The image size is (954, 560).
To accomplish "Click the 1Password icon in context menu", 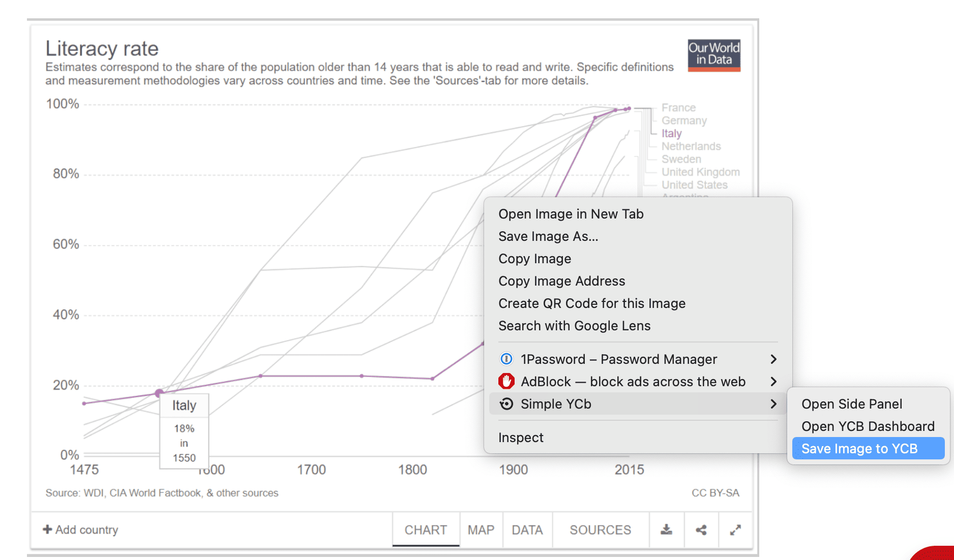I will click(506, 359).
